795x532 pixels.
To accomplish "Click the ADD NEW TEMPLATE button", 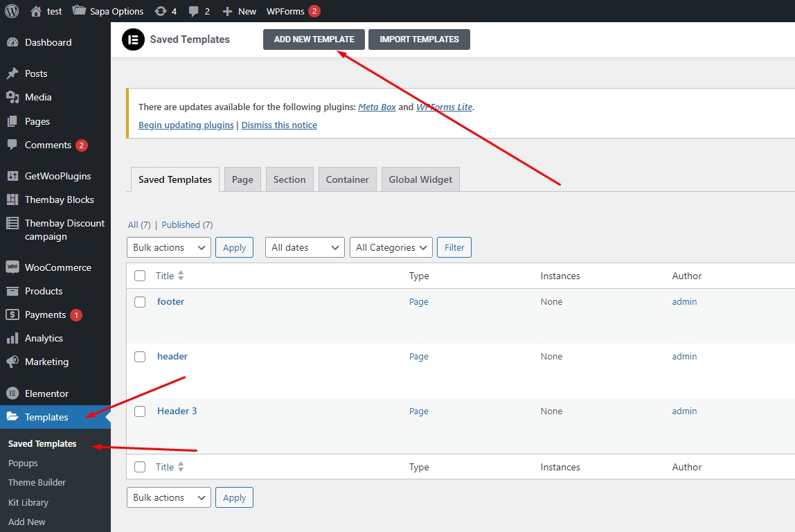I will pos(314,39).
